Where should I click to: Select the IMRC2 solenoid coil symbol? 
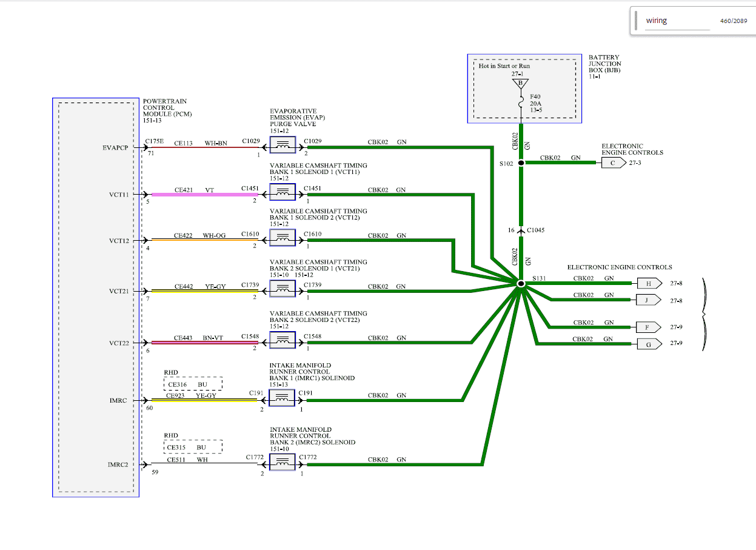[283, 462]
